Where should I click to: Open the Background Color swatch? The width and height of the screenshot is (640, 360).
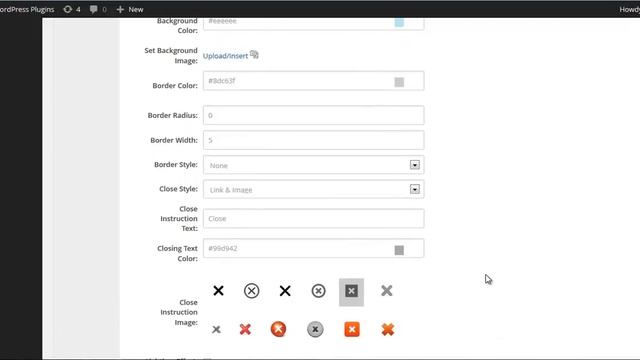pos(399,22)
